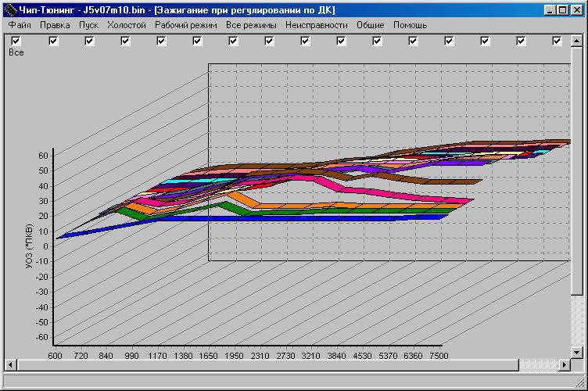Expand the Холостой menu
The image size is (588, 391).
click(x=127, y=25)
